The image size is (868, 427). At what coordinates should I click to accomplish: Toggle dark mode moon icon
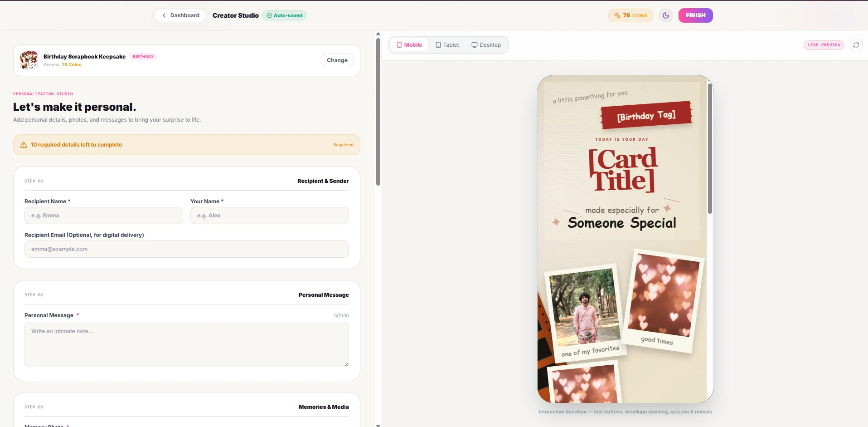666,15
